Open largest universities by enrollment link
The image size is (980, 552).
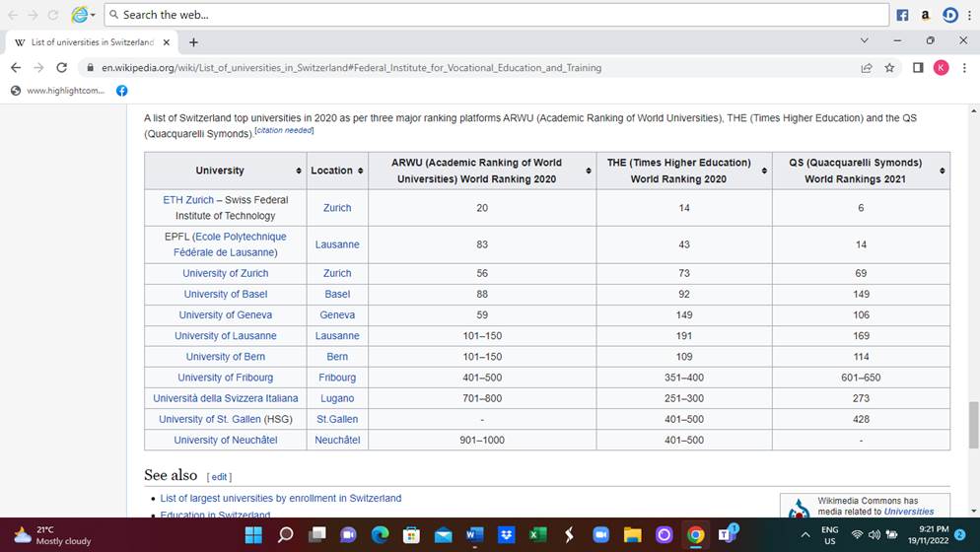281,498
